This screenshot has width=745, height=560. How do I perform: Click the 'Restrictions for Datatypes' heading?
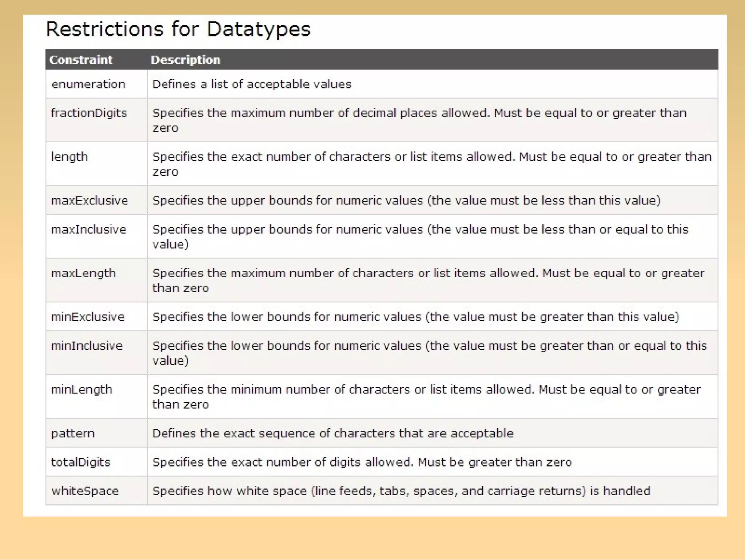[178, 29]
